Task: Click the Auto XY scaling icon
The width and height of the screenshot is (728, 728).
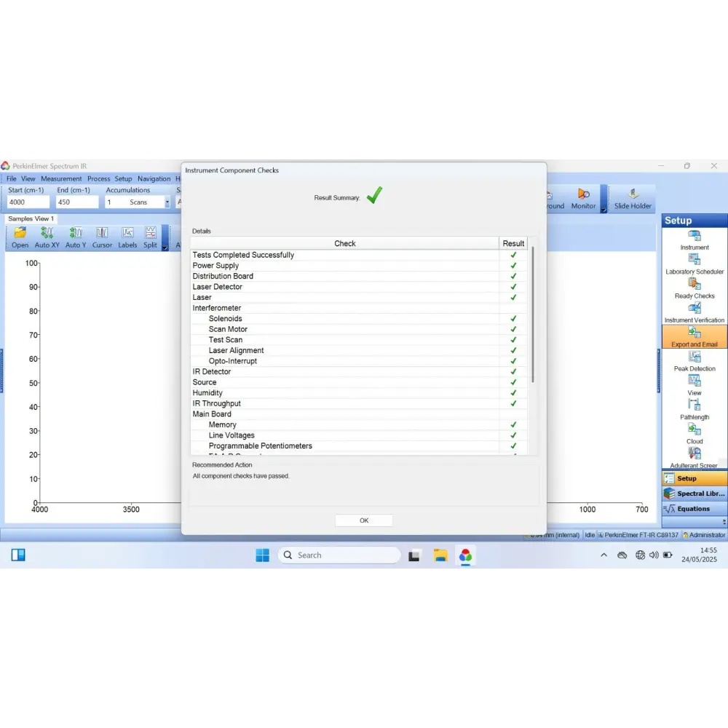Action: coord(47,238)
